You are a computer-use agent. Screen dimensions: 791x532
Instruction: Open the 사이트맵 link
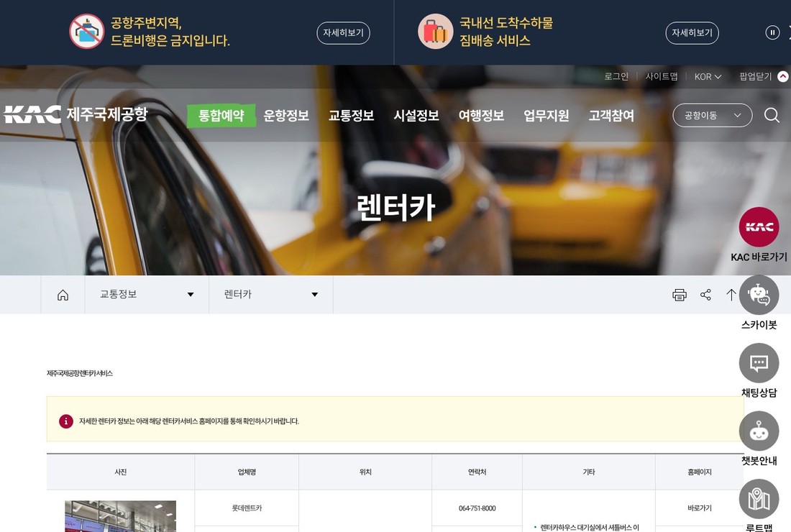coord(662,77)
